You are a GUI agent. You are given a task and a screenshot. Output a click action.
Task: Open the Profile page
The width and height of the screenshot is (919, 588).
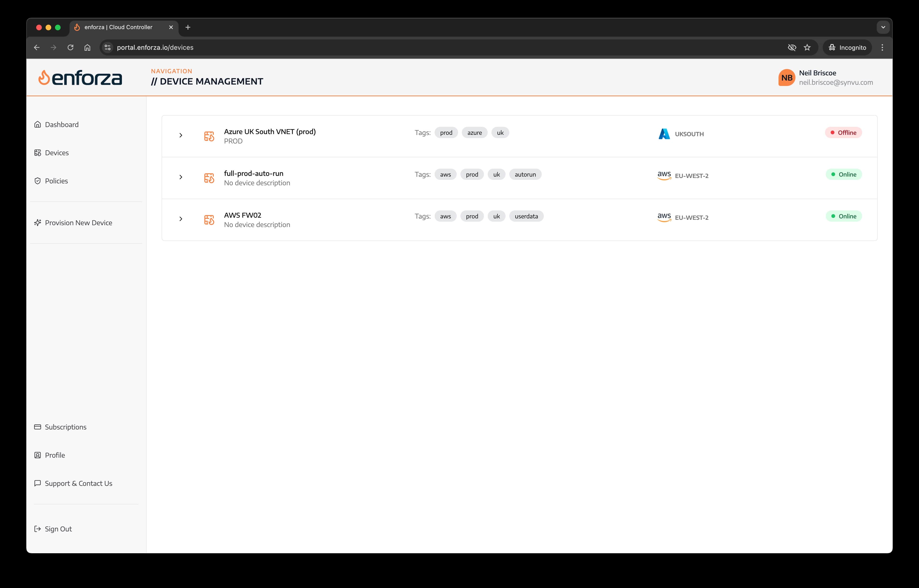pos(55,455)
